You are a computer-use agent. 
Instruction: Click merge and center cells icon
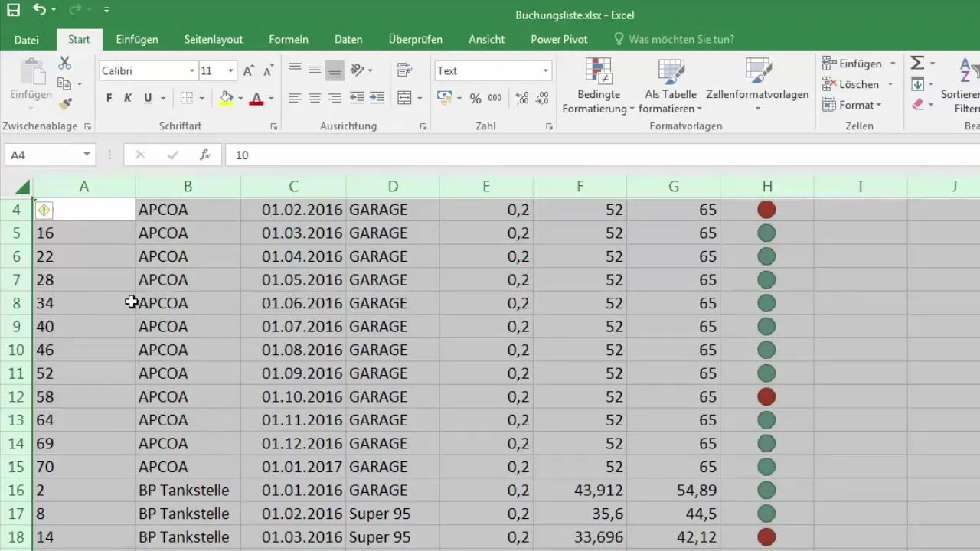coord(405,98)
